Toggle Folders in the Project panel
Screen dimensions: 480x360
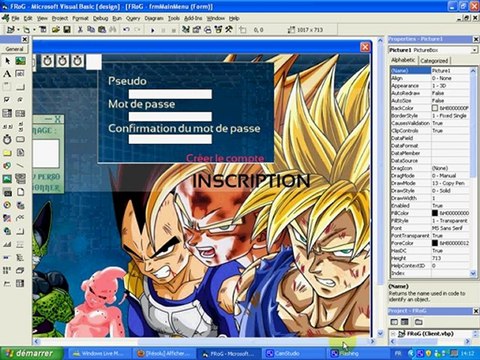pos(419,322)
